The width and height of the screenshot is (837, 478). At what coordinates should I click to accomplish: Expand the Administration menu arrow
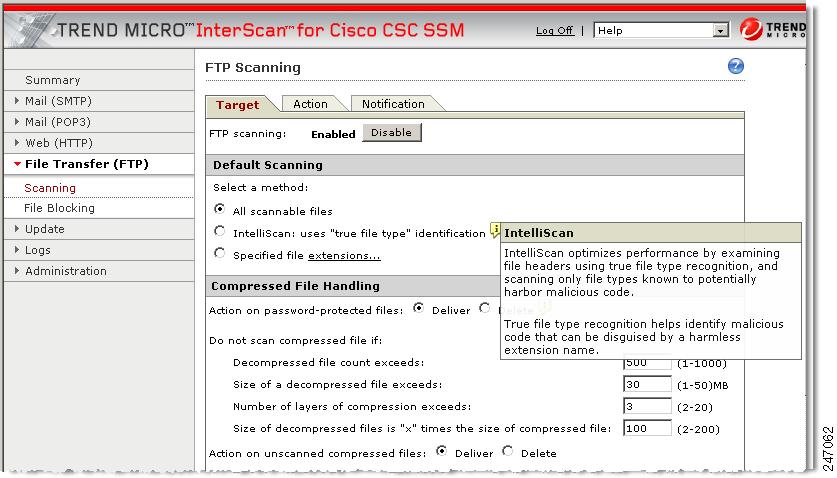click(x=17, y=271)
